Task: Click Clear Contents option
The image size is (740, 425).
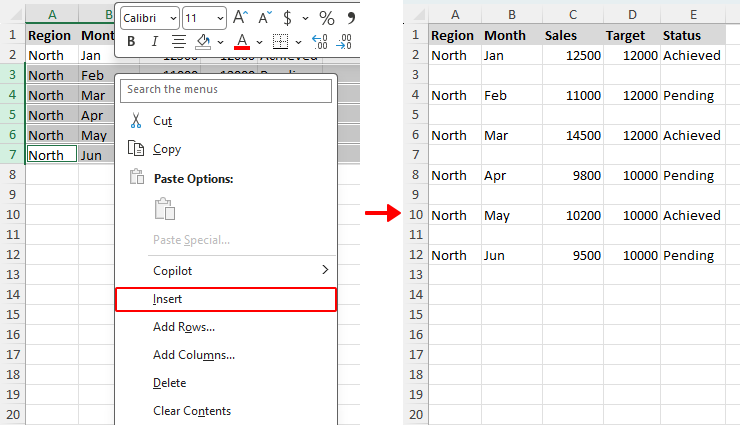Action: [191, 411]
